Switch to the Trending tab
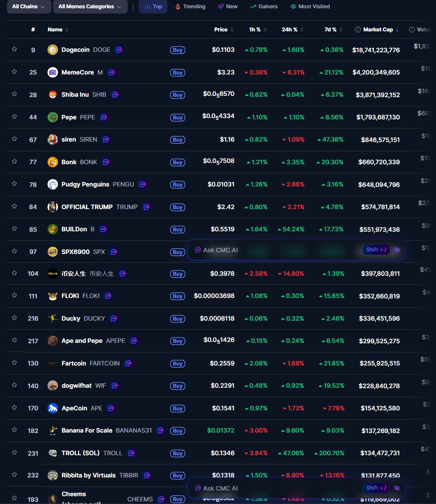Screen dimensions: 436x504 point(190,7)
